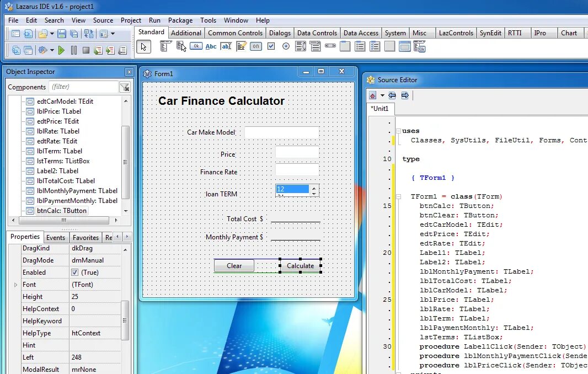Viewport: 588px width, 374px height.
Task: Click the Open file folder icon
Action: coord(43,34)
